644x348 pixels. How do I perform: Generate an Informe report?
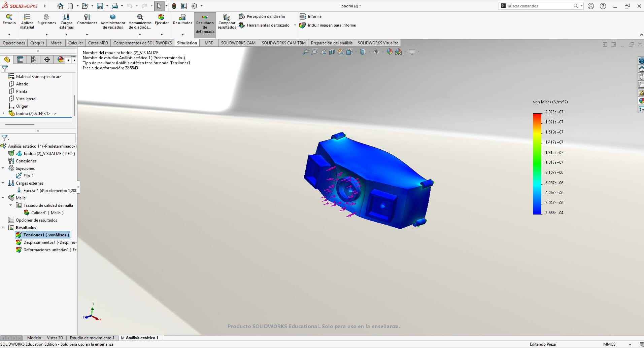point(310,16)
